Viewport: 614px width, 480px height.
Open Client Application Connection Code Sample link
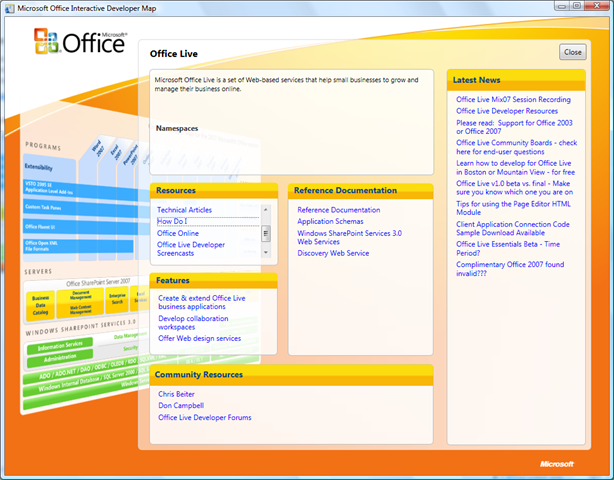click(x=513, y=228)
